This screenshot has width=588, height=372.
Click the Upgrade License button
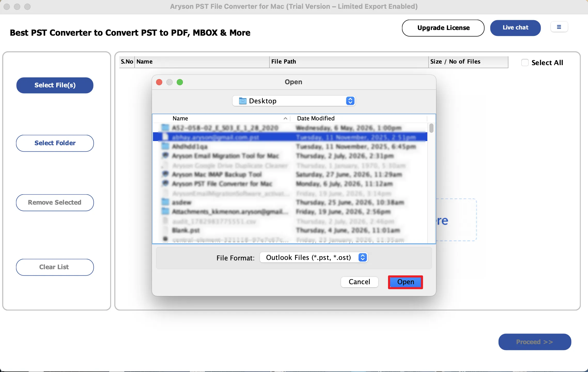pos(443,28)
